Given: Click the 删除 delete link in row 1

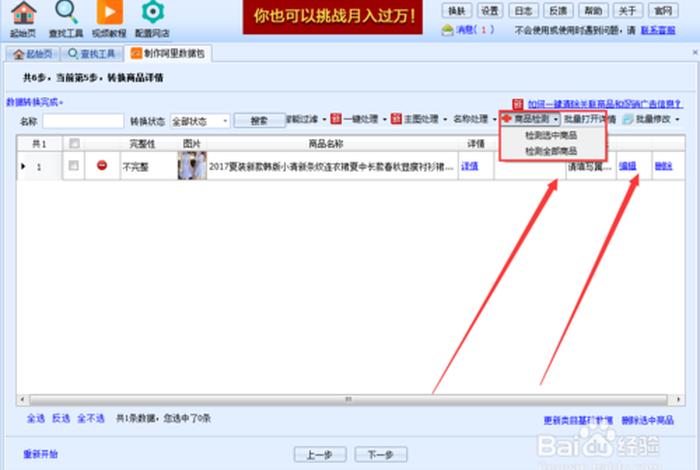Looking at the screenshot, I should coord(663,166).
